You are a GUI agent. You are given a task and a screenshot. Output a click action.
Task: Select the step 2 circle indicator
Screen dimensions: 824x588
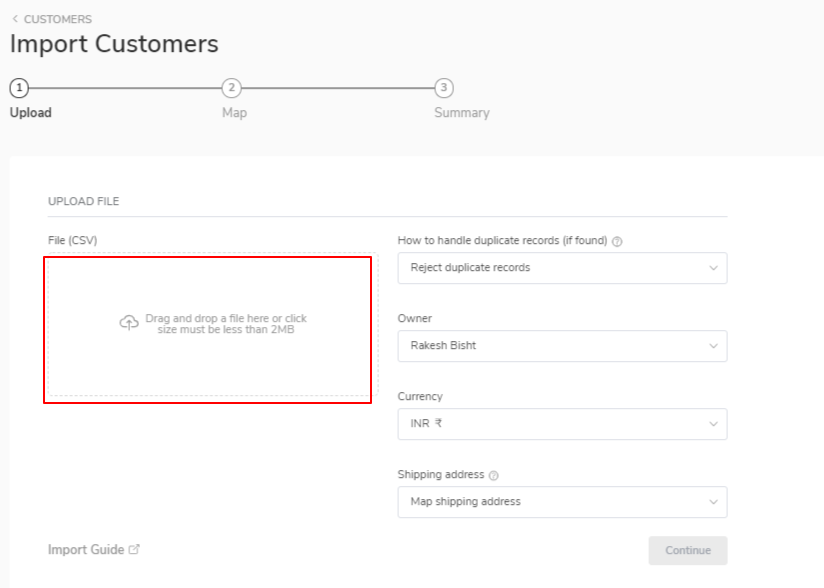tap(232, 88)
